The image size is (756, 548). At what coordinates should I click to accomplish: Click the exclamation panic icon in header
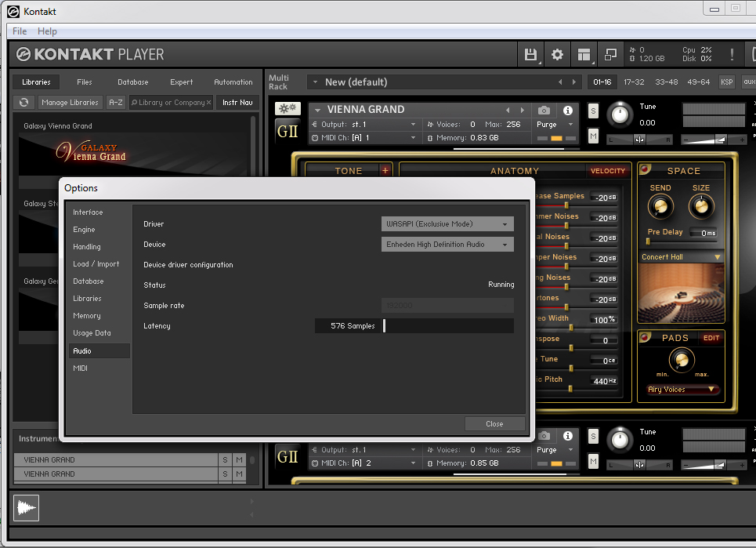click(732, 55)
